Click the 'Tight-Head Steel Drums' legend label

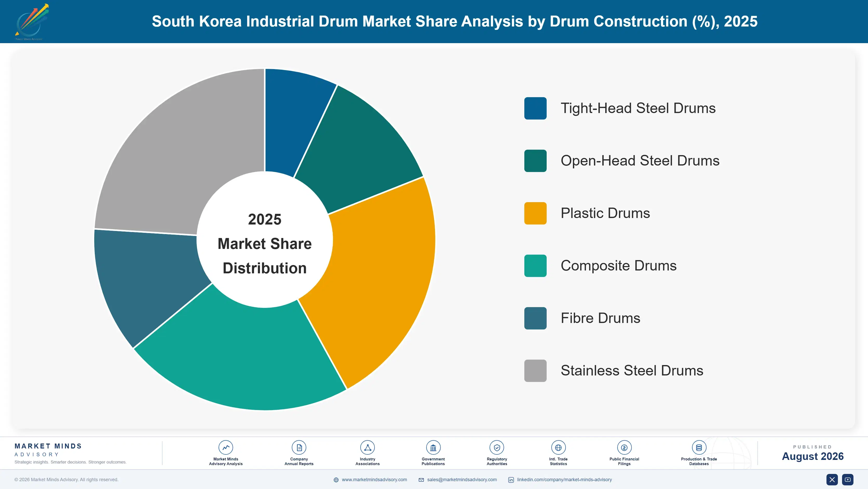click(x=638, y=108)
